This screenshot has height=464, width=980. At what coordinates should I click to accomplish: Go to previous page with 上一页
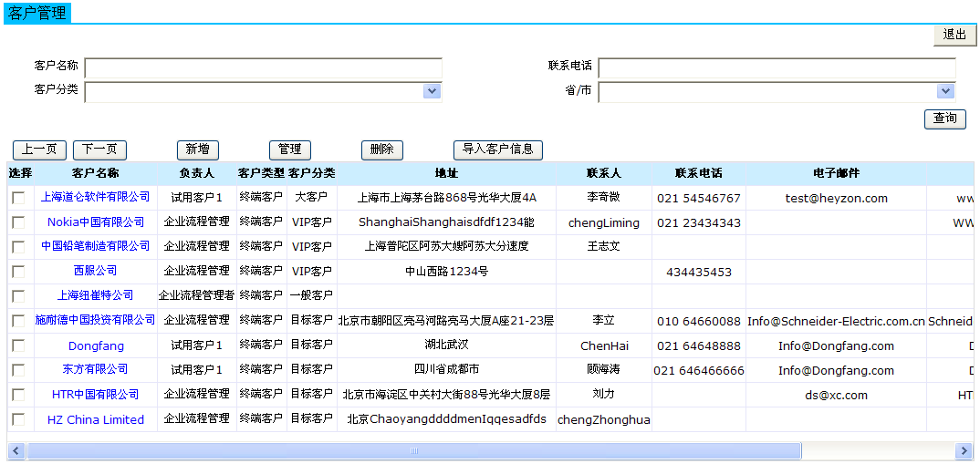point(39,150)
